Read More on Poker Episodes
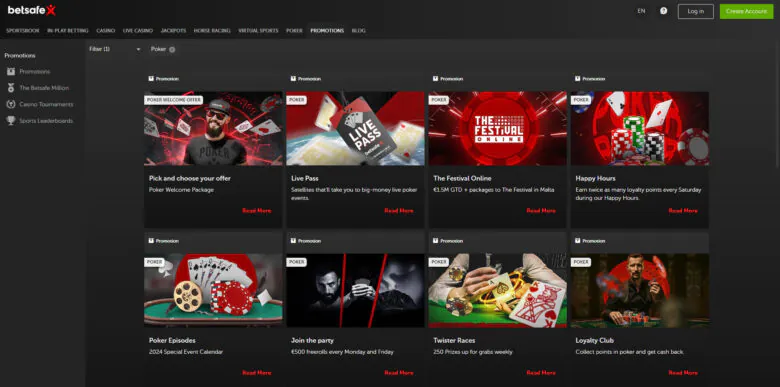Screen dimensions: 780x387 257,373
